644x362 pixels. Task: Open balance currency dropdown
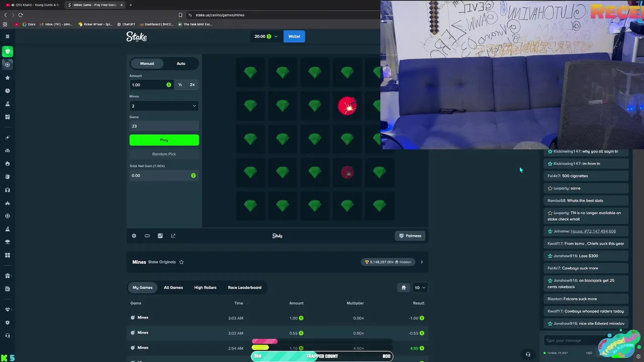266,36
